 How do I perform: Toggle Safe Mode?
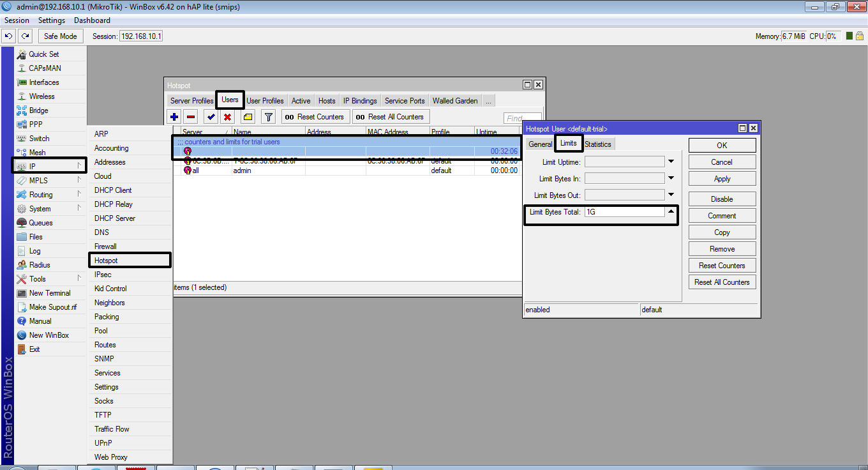[61, 36]
